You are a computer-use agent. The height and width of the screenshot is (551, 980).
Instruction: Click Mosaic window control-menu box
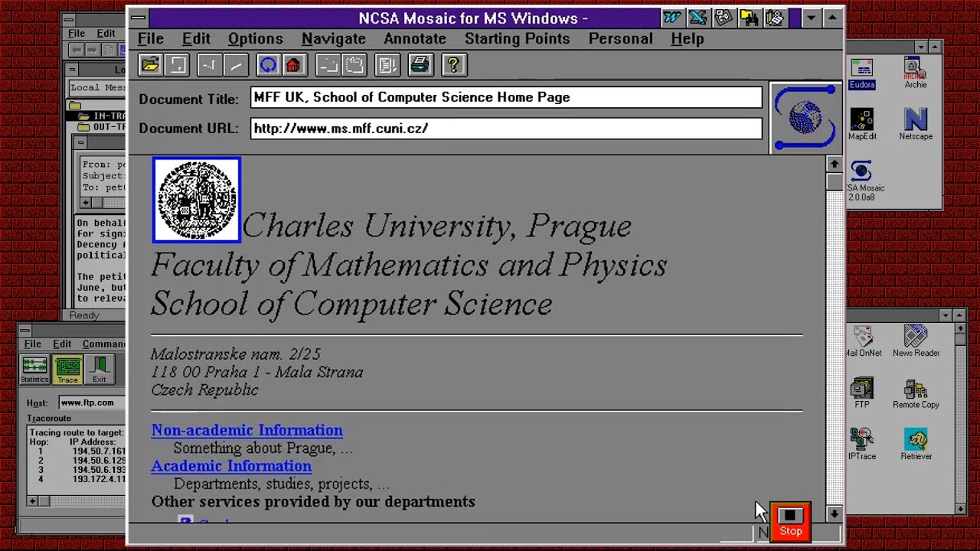click(x=138, y=18)
